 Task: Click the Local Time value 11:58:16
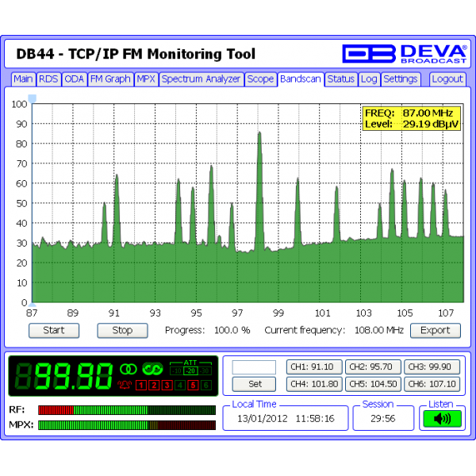(x=315, y=419)
